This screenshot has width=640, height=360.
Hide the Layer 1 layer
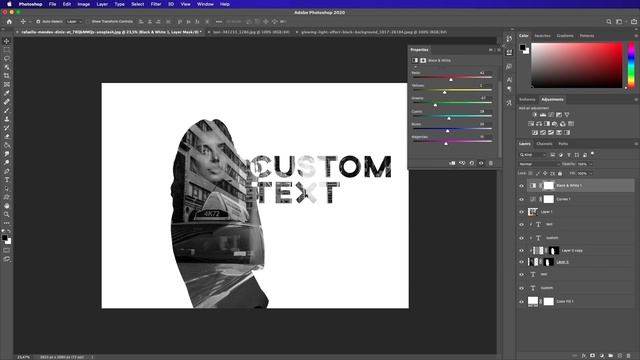tap(521, 212)
